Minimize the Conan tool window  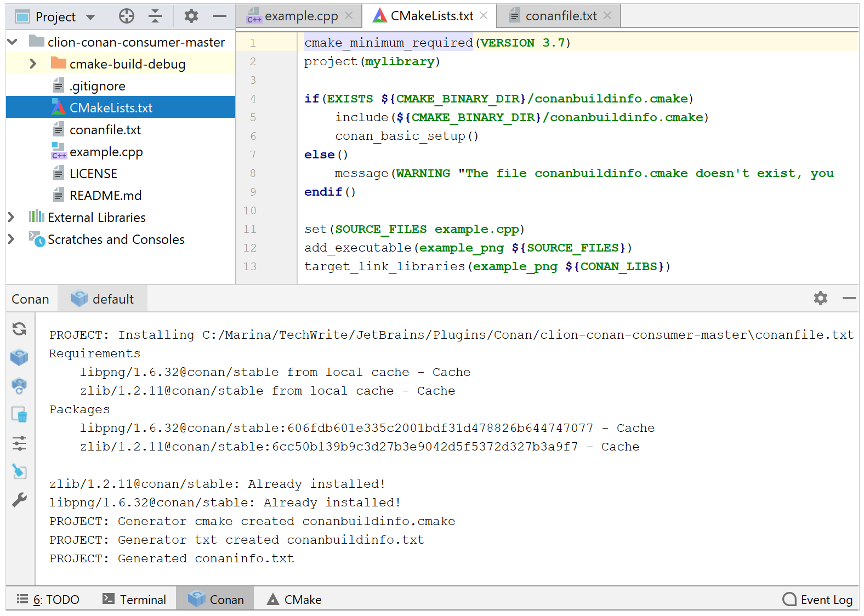[849, 298]
